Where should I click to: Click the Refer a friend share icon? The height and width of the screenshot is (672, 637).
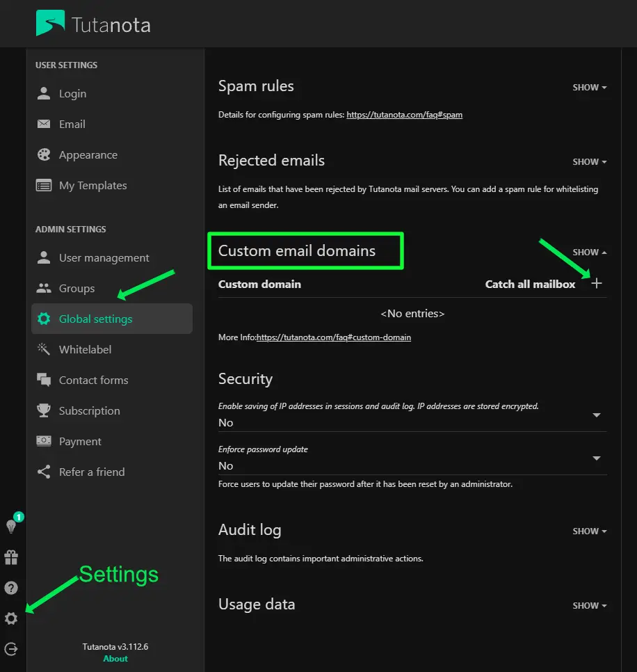(x=44, y=472)
